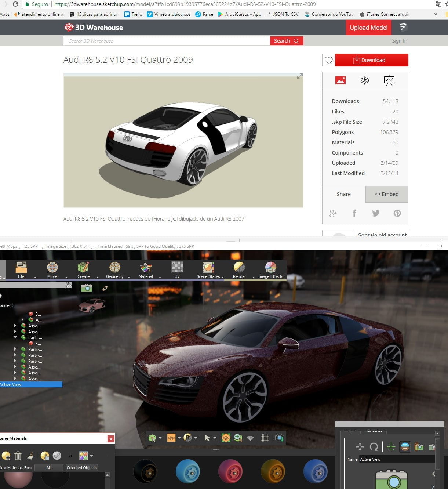The width and height of the screenshot is (448, 489).
Task: Open the File ribbon tool
Action: pos(21,270)
